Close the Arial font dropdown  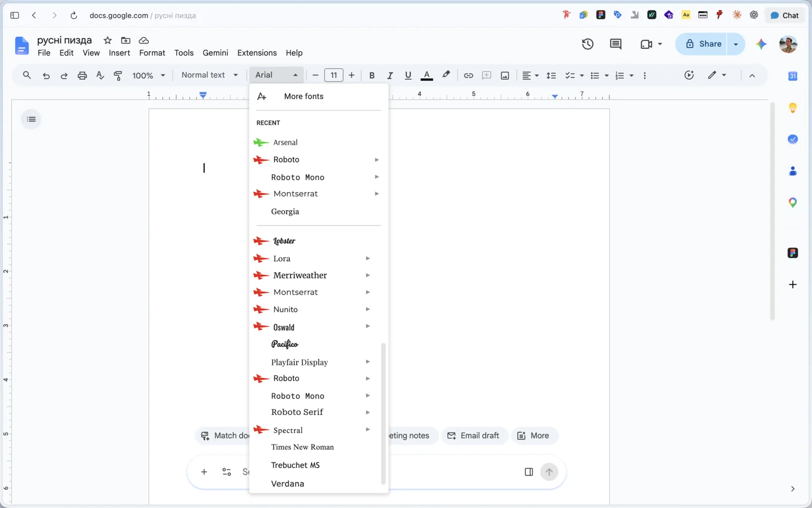277,75
